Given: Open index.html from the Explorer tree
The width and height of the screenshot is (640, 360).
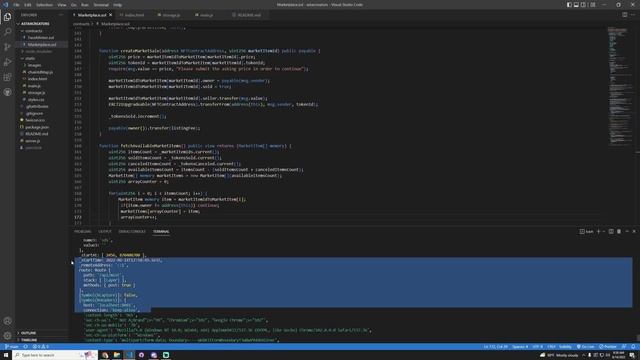Looking at the screenshot, I should click(x=38, y=79).
